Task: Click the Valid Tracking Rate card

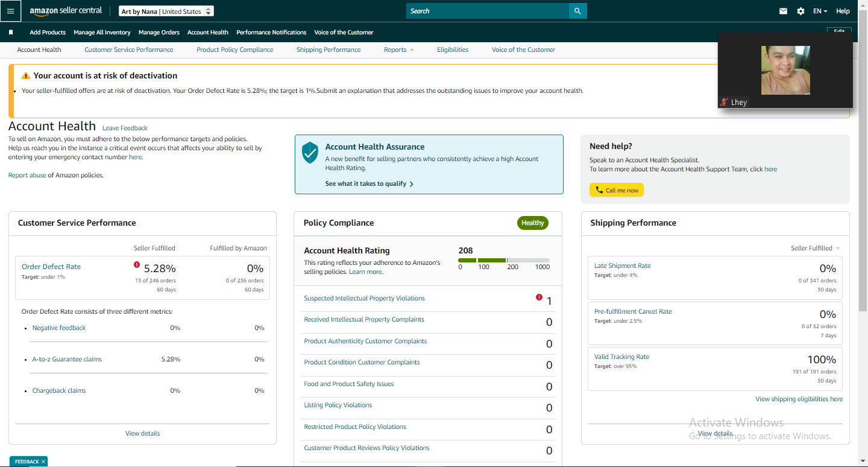Action: [x=715, y=369]
